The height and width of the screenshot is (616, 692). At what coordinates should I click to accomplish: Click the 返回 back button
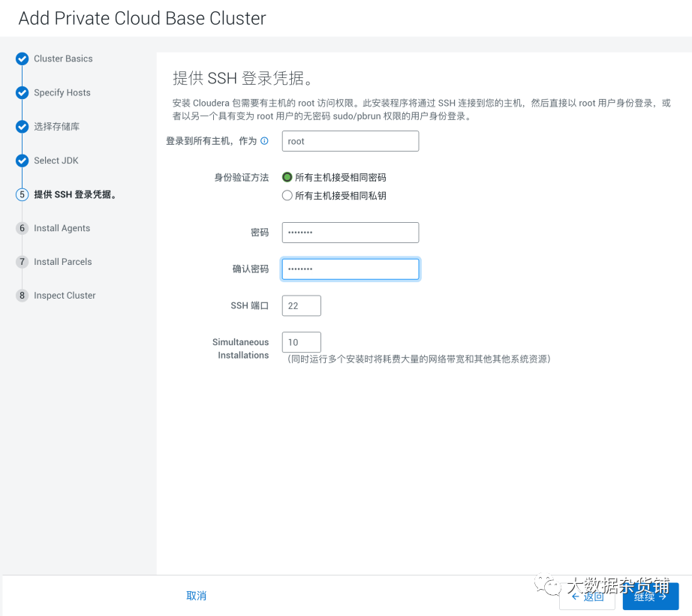588,596
